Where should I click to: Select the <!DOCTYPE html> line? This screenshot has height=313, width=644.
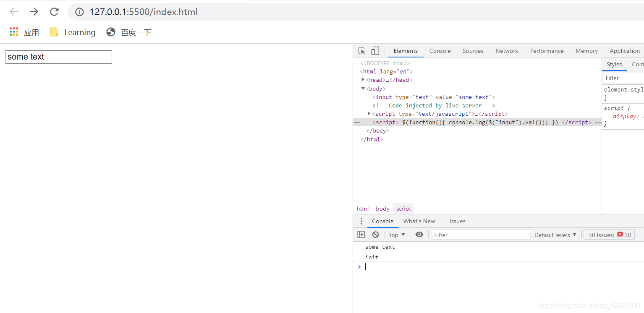point(385,63)
